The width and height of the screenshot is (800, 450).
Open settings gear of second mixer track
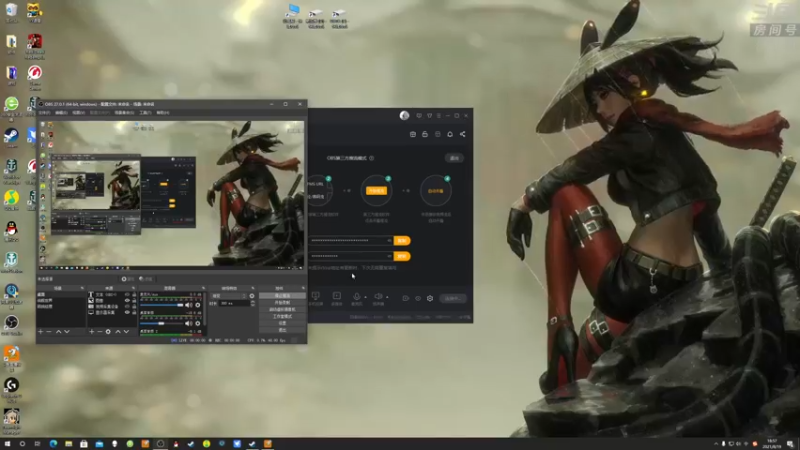[198, 323]
